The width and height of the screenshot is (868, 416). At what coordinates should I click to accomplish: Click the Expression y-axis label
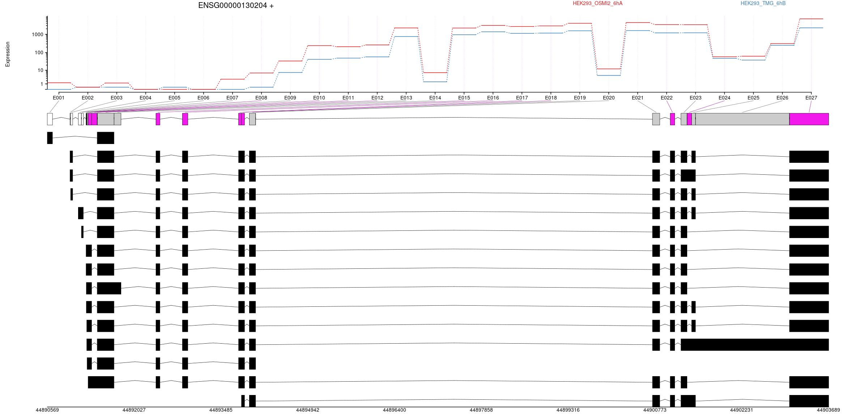(x=8, y=54)
